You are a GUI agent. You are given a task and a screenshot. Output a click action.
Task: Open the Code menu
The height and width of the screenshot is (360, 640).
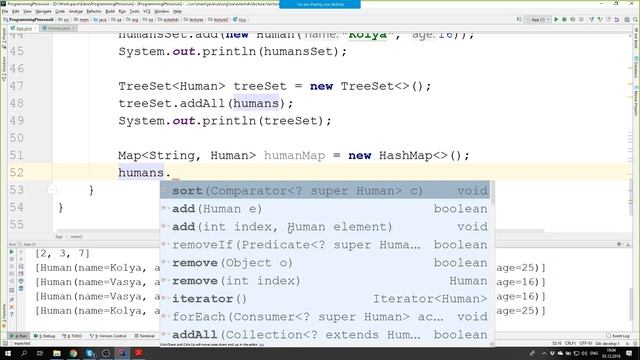point(60,11)
